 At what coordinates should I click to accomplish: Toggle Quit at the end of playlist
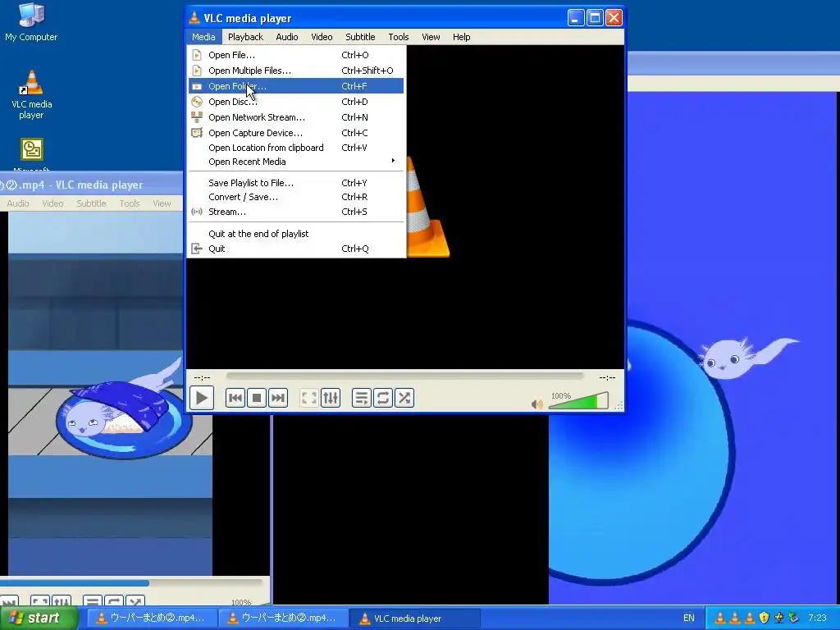tap(296, 234)
